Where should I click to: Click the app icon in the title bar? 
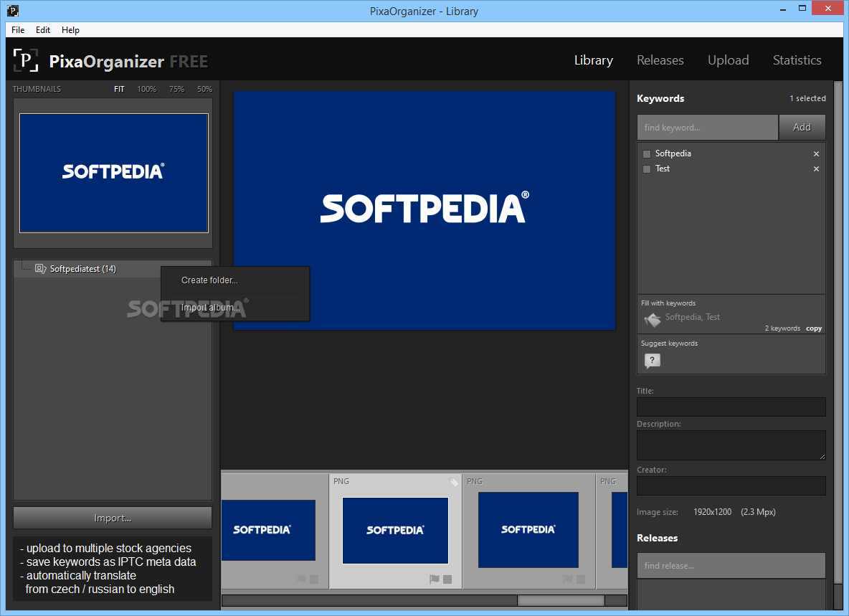(12, 10)
